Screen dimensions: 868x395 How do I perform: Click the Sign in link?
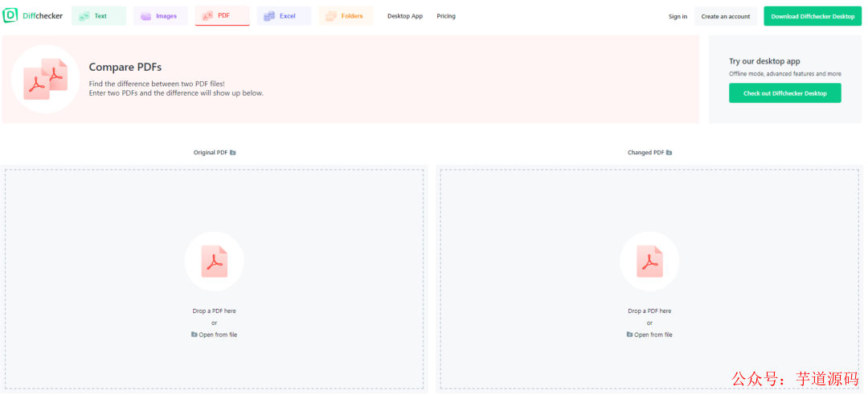click(678, 17)
